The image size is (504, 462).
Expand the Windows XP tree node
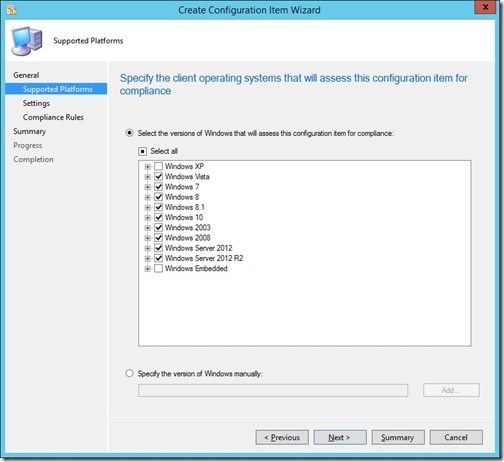pos(148,167)
